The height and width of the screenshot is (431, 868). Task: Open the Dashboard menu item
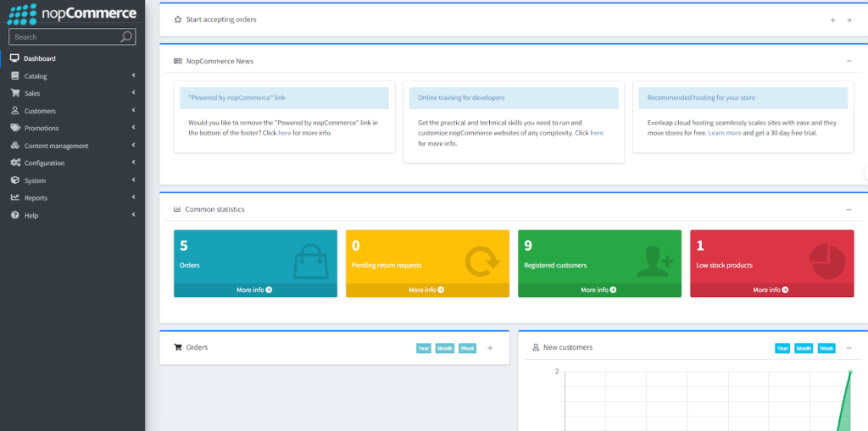coord(73,58)
